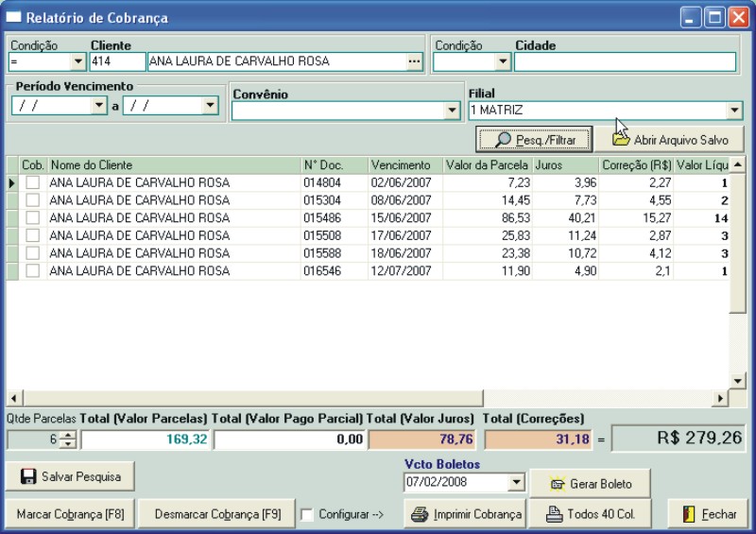
Task: Enable the Configurar checkbox
Action: point(307,515)
